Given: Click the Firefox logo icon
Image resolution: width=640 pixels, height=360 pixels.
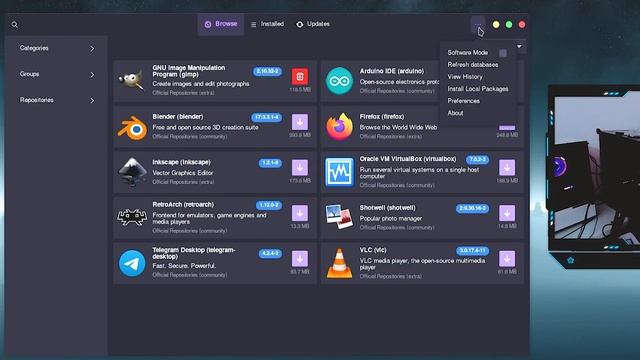Looking at the screenshot, I should tap(340, 127).
